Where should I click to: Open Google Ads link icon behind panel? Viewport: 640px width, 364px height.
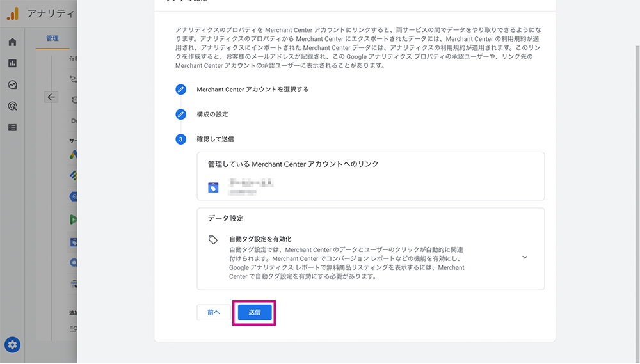pos(73,155)
